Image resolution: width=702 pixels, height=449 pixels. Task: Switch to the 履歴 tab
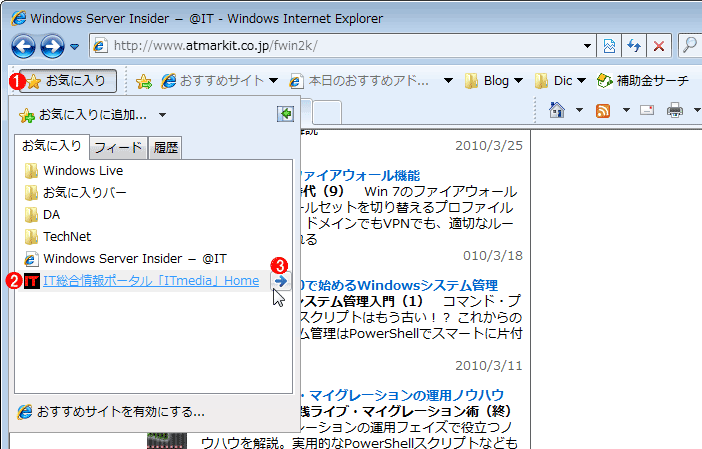tap(166, 148)
